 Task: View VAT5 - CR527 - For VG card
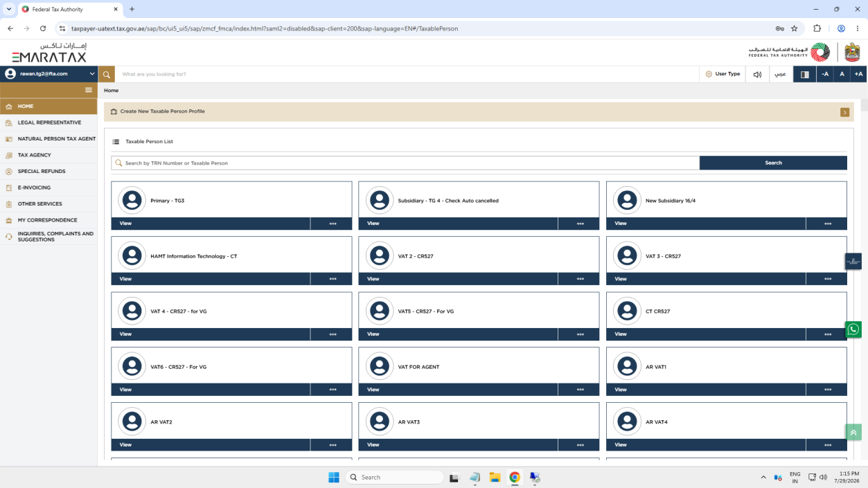(x=458, y=334)
